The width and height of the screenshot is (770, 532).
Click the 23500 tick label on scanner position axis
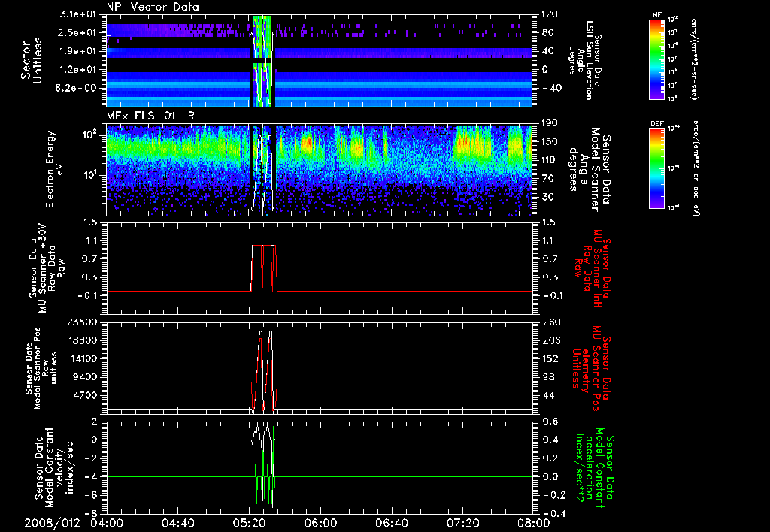point(80,322)
